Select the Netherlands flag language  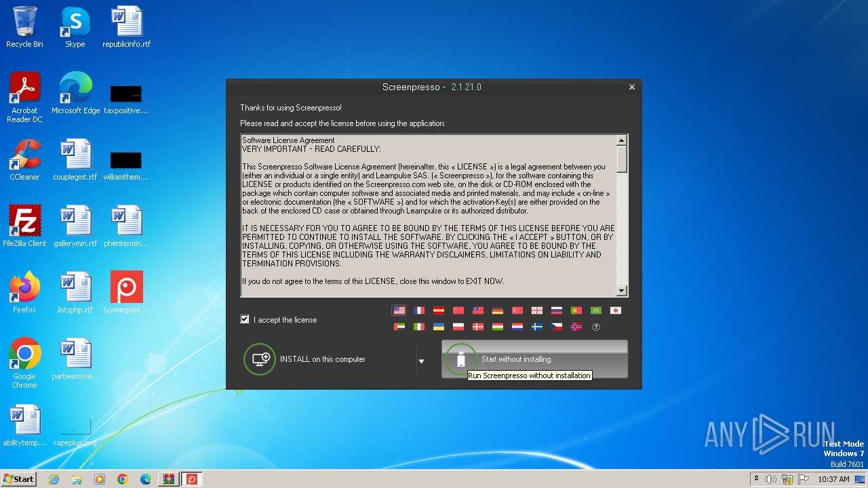(517, 327)
